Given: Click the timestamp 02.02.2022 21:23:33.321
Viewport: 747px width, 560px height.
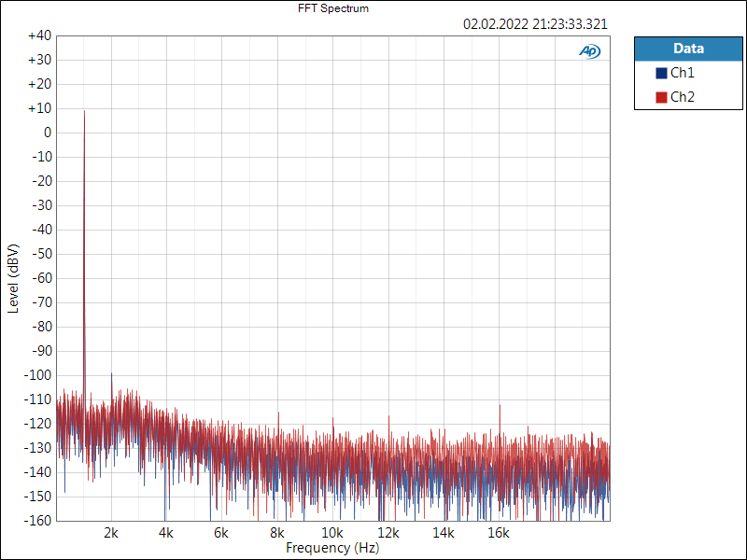Looking at the screenshot, I should tap(535, 24).
